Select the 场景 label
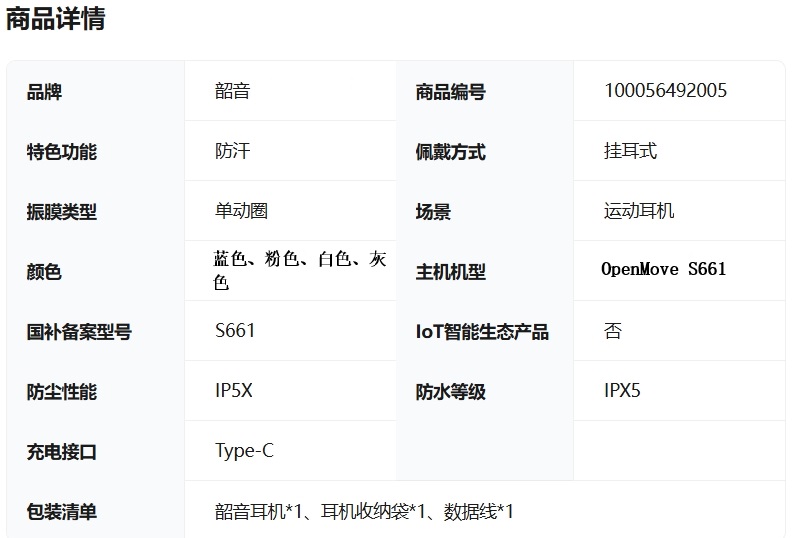The image size is (800, 538). tap(433, 212)
